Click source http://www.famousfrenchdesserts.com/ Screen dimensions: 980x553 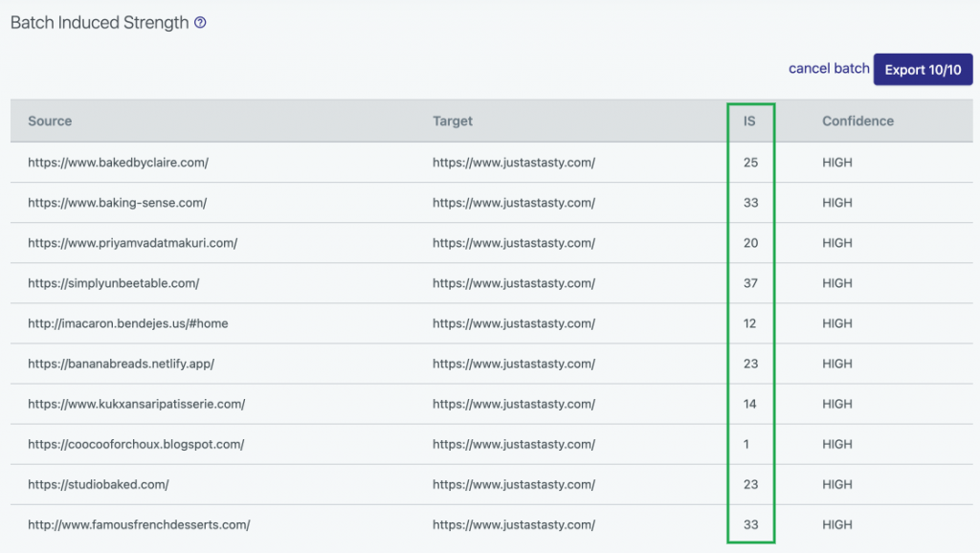(x=139, y=525)
